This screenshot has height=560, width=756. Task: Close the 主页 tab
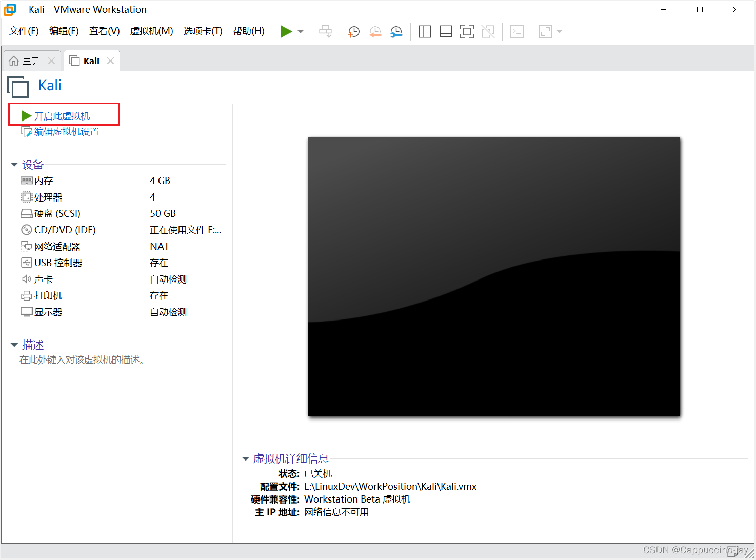(51, 61)
